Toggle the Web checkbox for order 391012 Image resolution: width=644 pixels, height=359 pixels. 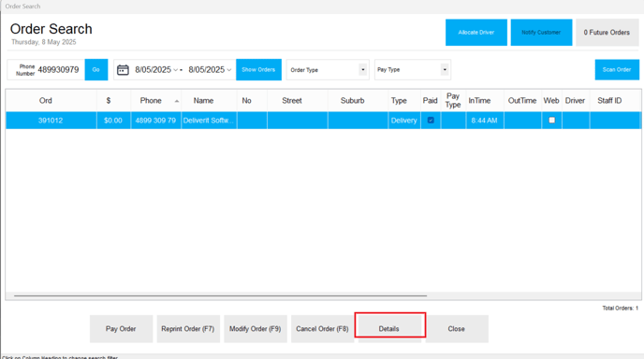pyautogui.click(x=551, y=121)
